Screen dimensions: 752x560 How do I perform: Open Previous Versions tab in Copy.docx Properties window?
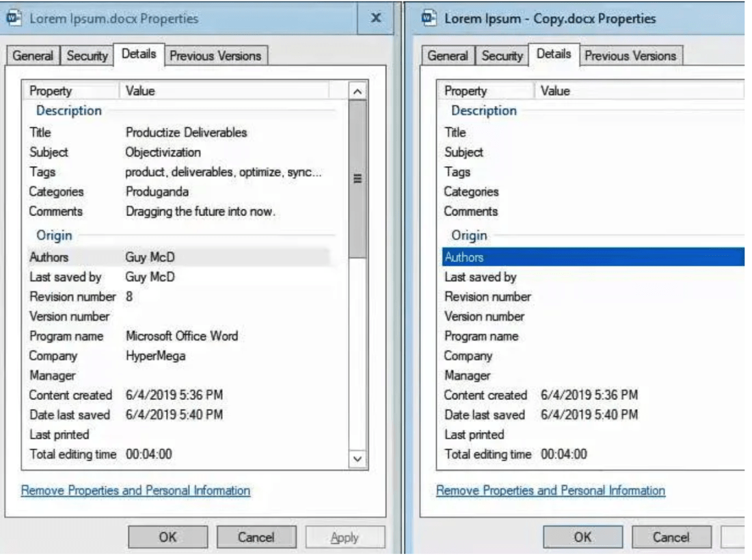(630, 55)
